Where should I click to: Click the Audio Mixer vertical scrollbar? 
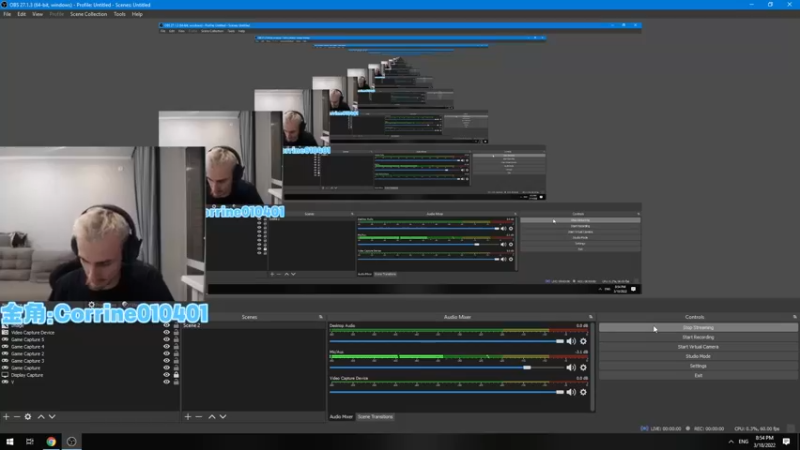click(592, 366)
